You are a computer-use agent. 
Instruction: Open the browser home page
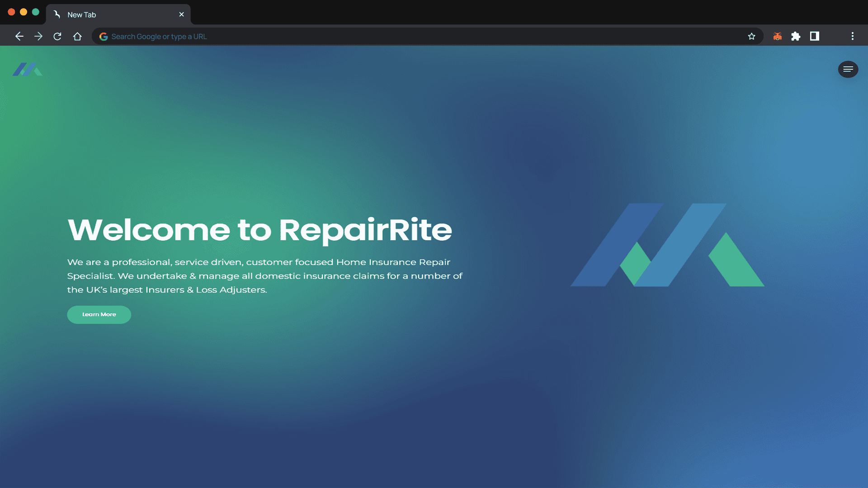click(x=77, y=36)
